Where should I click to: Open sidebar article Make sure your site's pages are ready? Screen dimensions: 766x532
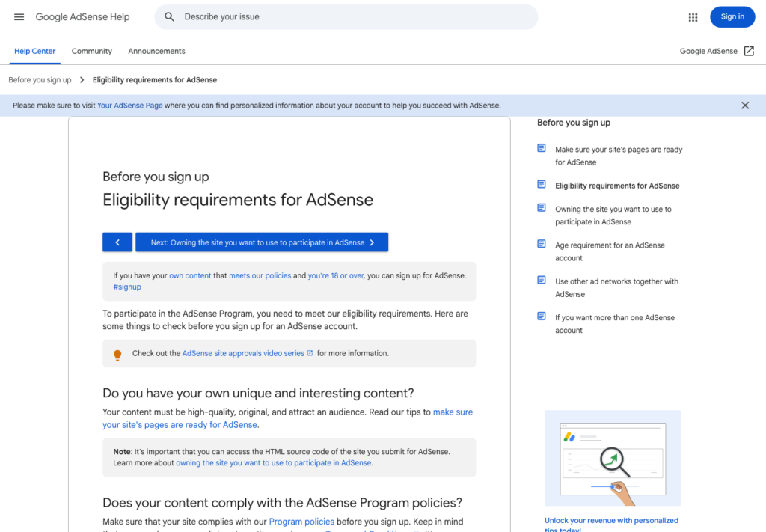(619, 156)
